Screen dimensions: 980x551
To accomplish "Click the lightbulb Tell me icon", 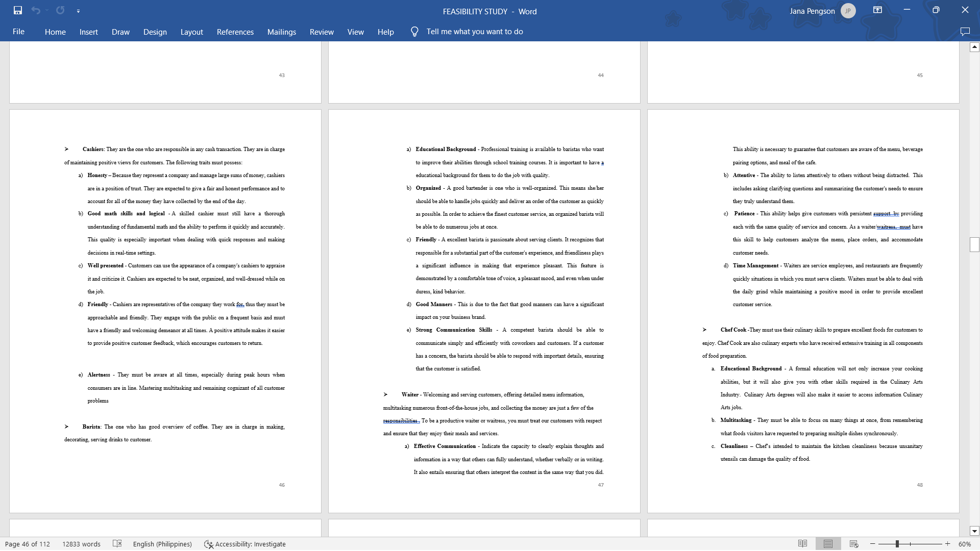I will pos(414,32).
